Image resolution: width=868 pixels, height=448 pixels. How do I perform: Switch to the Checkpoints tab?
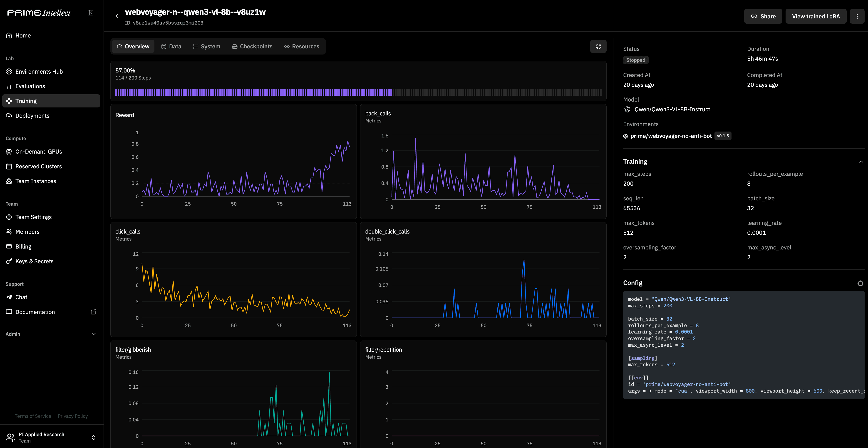(252, 47)
